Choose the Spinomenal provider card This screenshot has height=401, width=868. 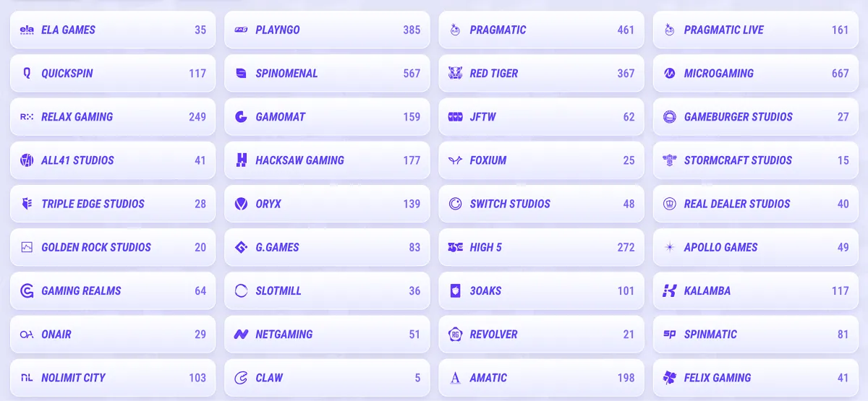click(328, 73)
